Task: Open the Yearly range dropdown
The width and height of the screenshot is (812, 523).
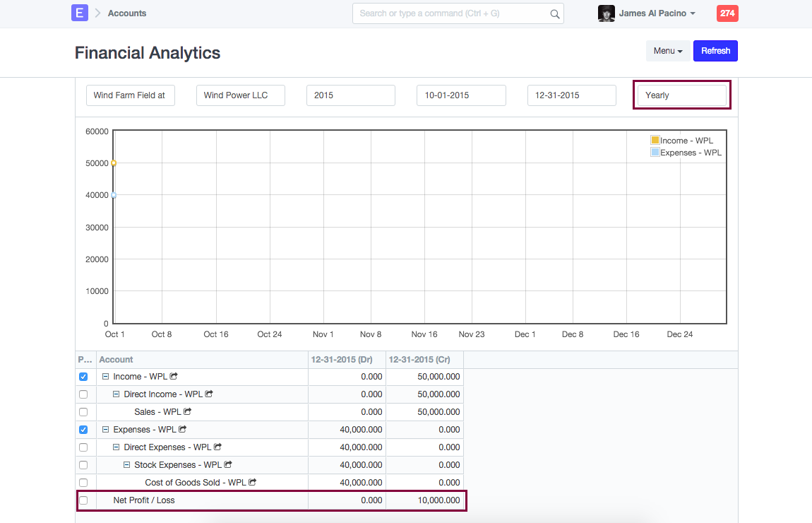Action: tap(681, 95)
